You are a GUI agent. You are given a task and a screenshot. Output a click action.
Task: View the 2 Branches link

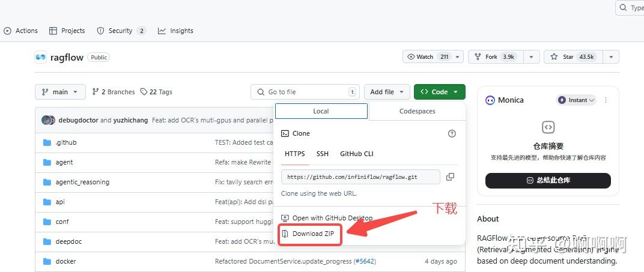[114, 92]
